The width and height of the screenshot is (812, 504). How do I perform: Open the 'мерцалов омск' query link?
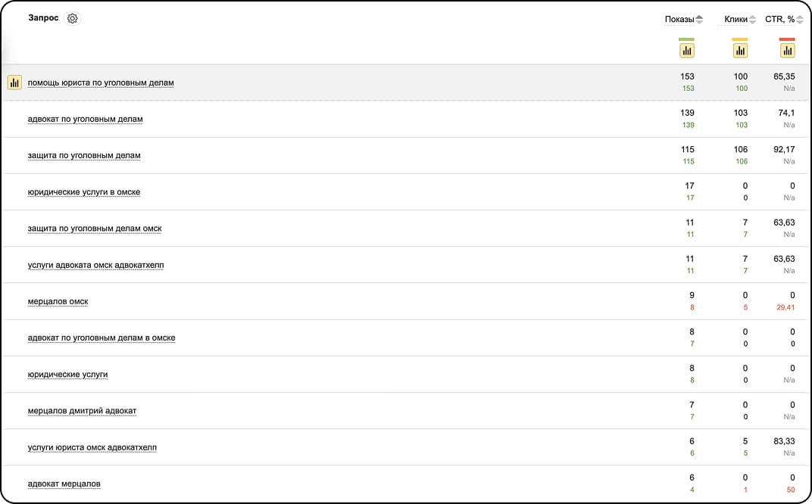click(58, 302)
